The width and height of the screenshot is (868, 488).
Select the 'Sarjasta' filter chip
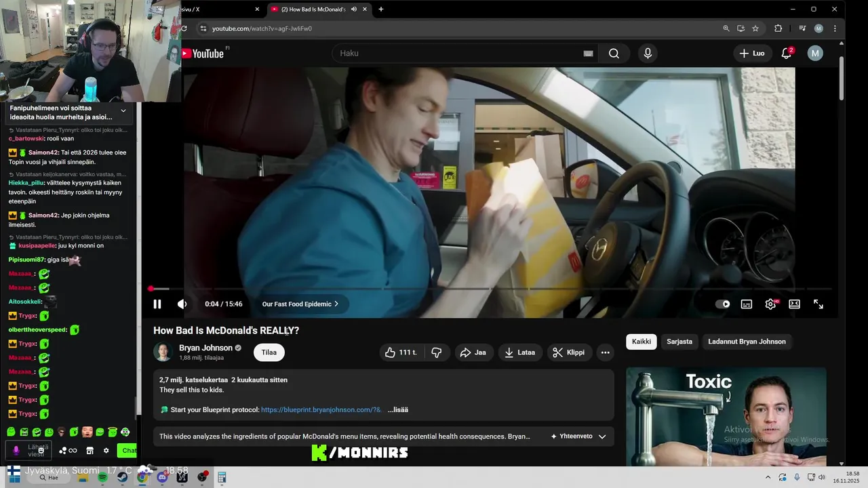point(679,342)
